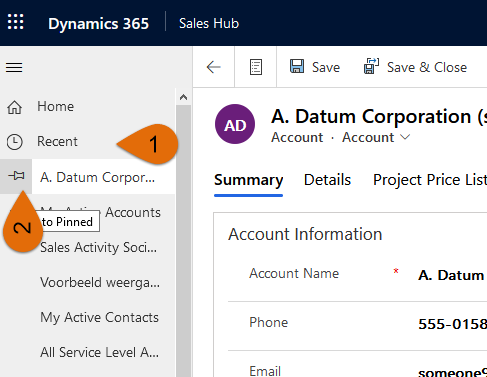This screenshot has width=487, height=377.
Task: Click the Sales Hub app name
Action: (x=209, y=23)
